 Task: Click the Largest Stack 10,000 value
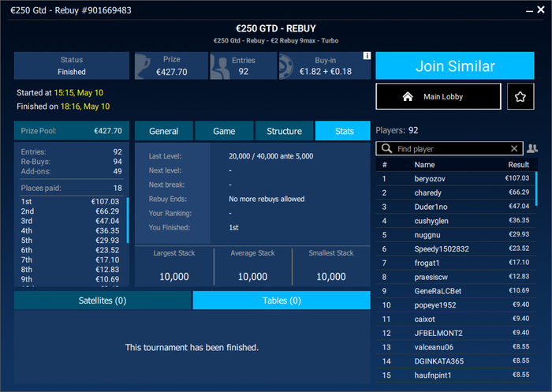coord(174,277)
